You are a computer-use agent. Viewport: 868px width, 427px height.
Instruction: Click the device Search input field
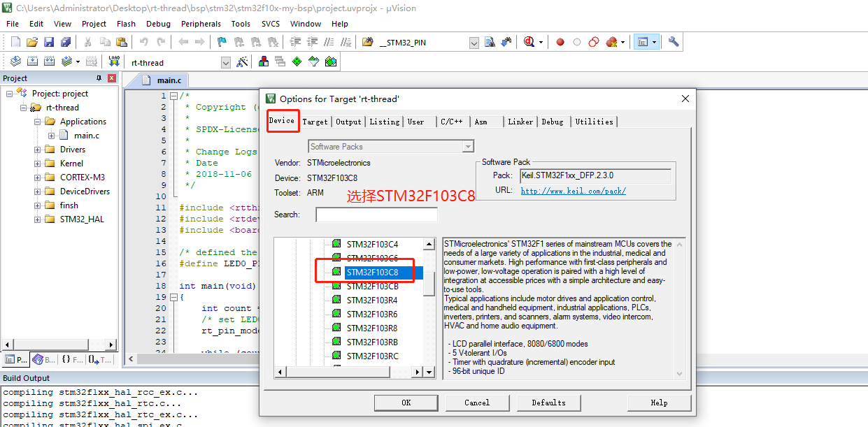376,215
